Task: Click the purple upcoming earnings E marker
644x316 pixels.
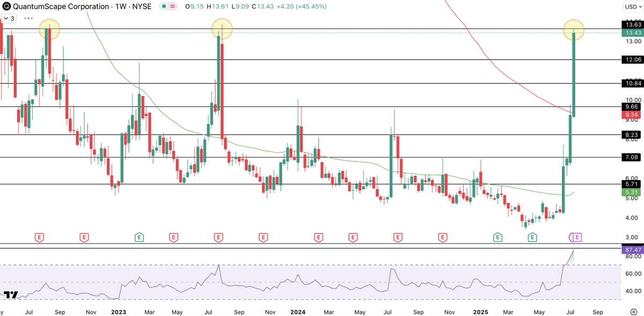Action: click(x=578, y=236)
